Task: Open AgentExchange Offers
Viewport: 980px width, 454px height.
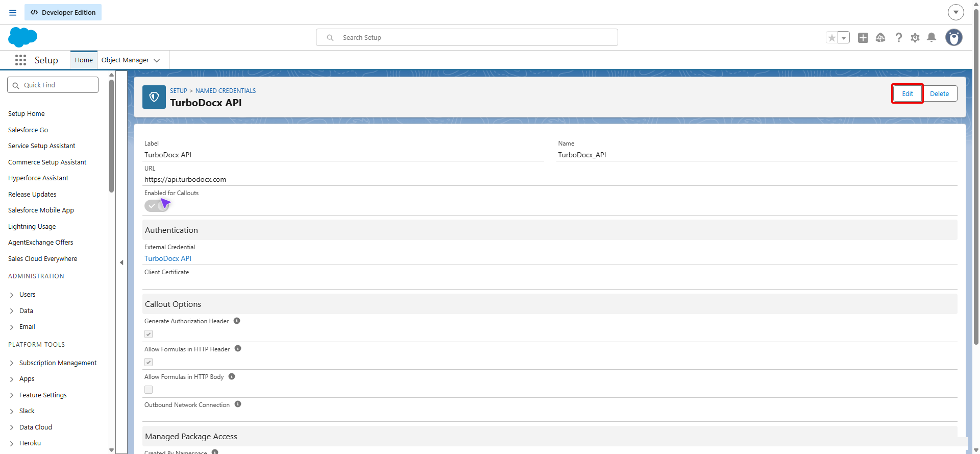Action: click(41, 243)
